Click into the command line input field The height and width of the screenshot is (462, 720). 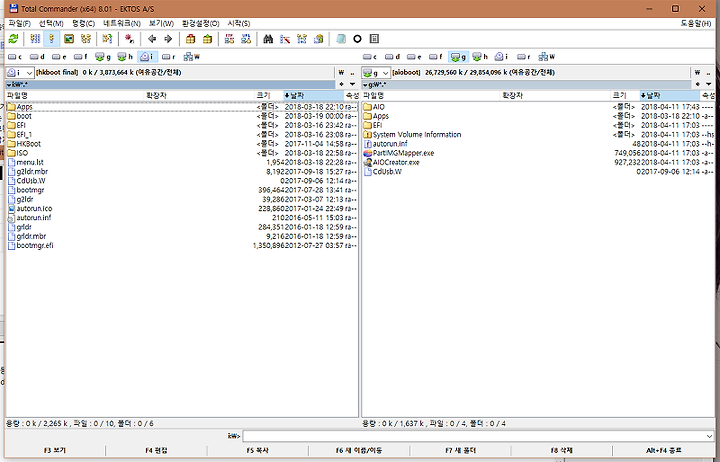pos(474,436)
